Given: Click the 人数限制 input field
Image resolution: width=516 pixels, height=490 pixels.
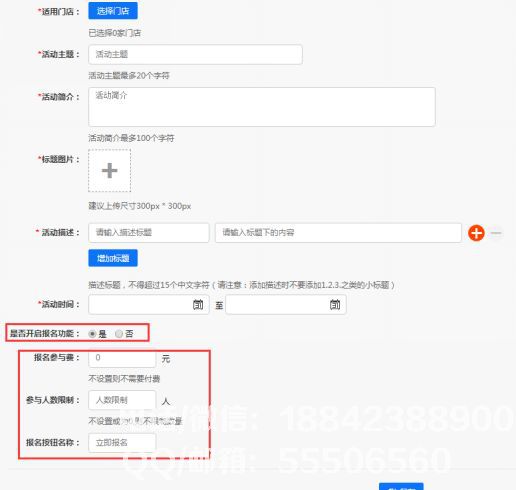Looking at the screenshot, I should click(122, 400).
